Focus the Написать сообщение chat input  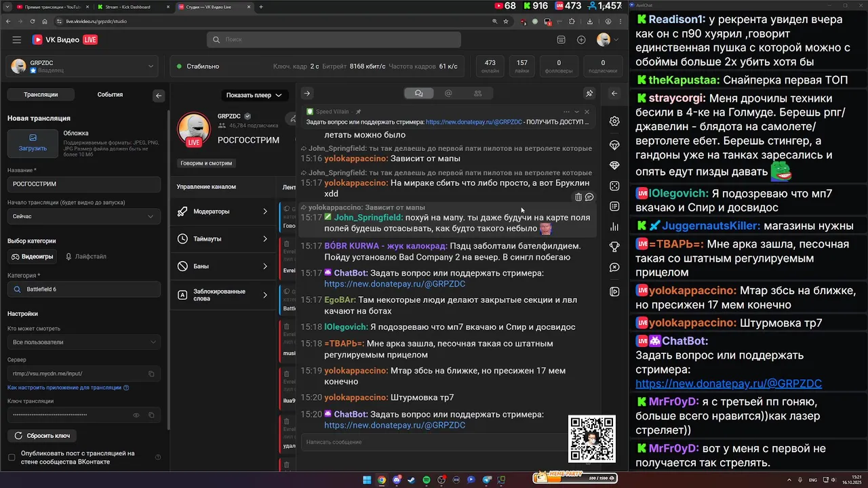[434, 442]
